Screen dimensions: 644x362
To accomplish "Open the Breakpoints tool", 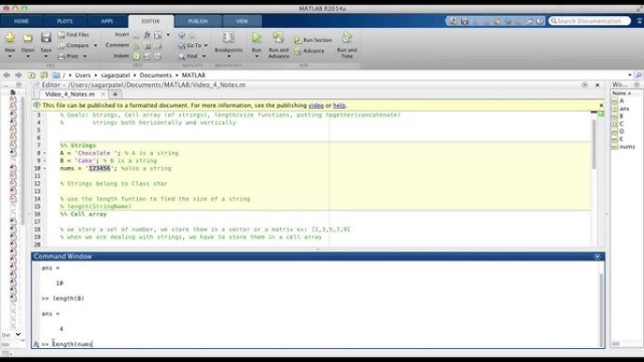I will [x=228, y=38].
